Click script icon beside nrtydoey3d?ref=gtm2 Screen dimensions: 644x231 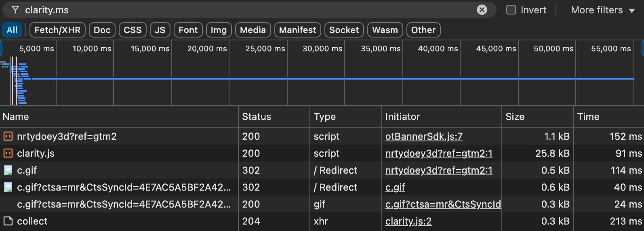point(8,136)
